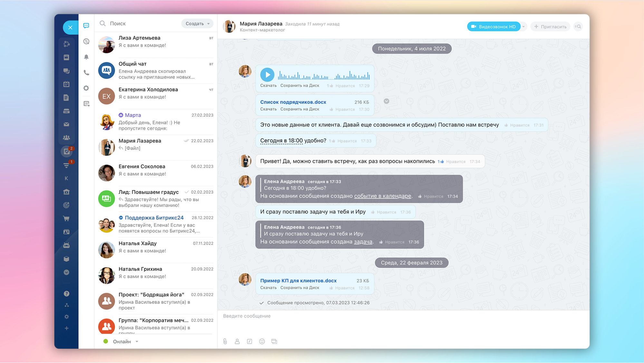Like Мария's reply about ставить встречу
Screen dimensions: 644x363
tap(456, 161)
